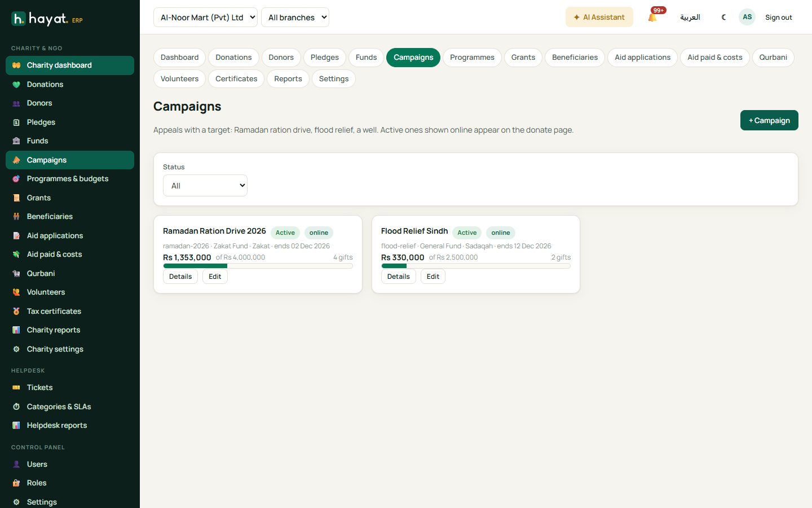Open the company selector Al-Noor Mart dropdown
812x508 pixels.
tap(205, 17)
